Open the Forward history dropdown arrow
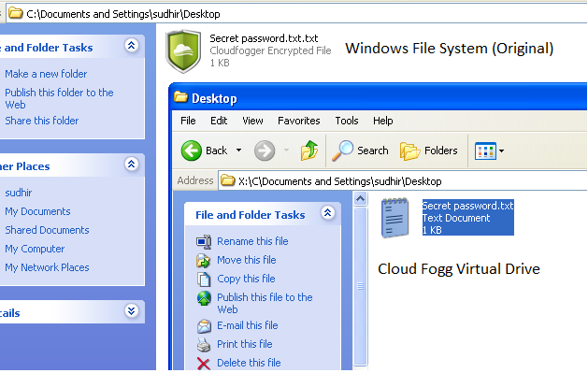Viewport: 588px width, 373px height. pos(286,151)
